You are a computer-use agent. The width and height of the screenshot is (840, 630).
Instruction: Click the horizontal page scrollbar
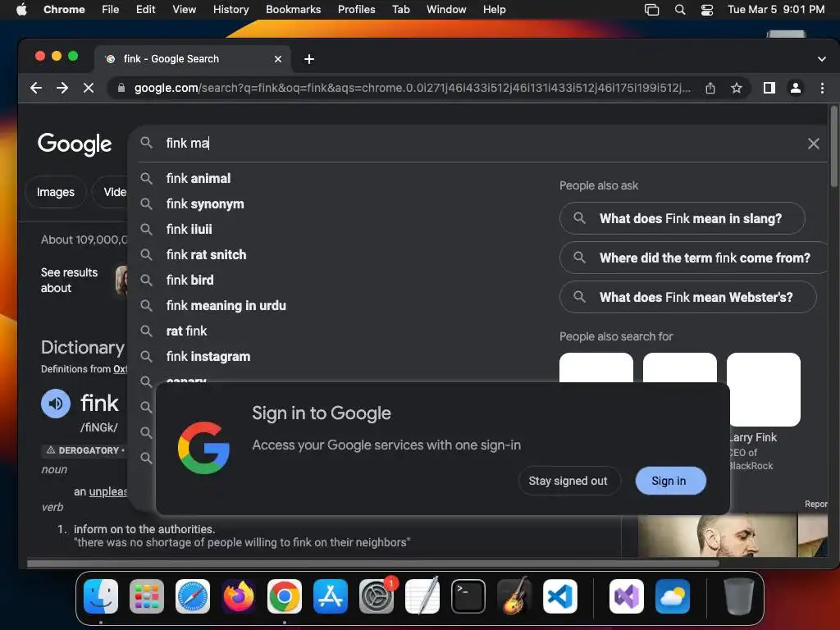click(x=373, y=564)
